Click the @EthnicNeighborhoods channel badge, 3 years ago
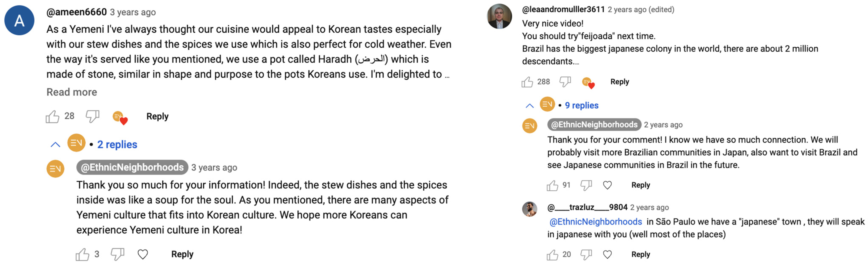 click(132, 167)
